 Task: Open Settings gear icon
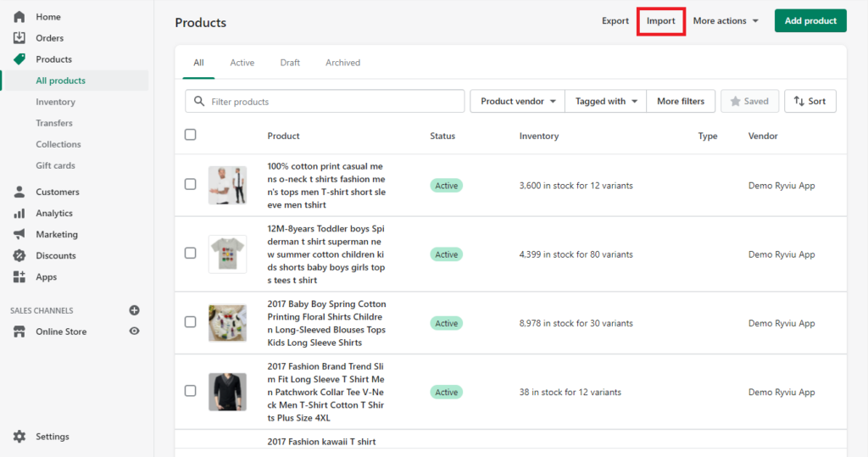click(19, 437)
